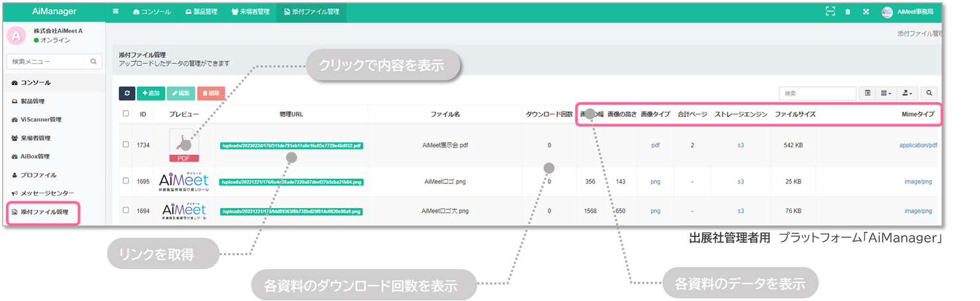This screenshot has height=301, width=980.
Task: Click s3 storage link in row 1695
Action: 741,181
